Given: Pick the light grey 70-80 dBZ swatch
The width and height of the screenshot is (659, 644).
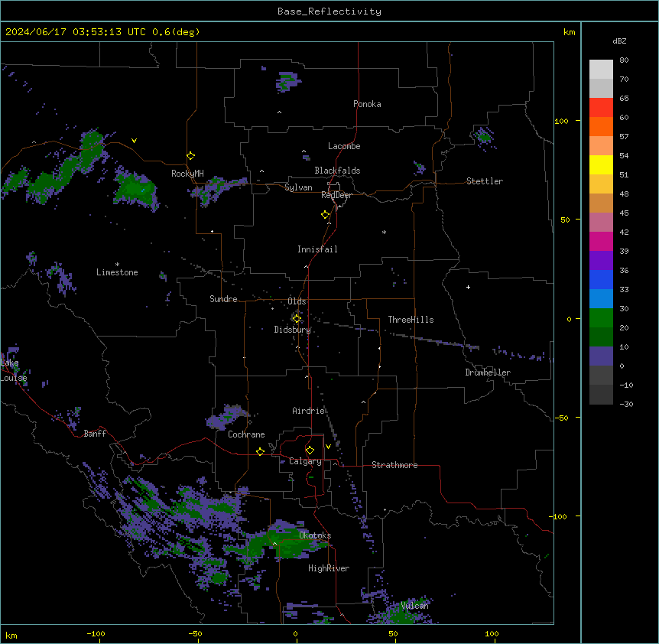Looking at the screenshot, I should pyautogui.click(x=601, y=69).
